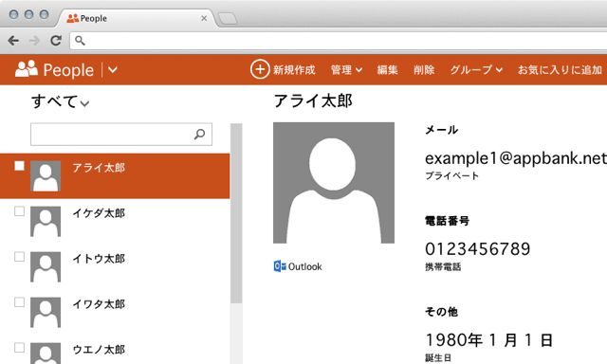Click the browser forward arrow
The width and height of the screenshot is (607, 364).
click(x=34, y=40)
